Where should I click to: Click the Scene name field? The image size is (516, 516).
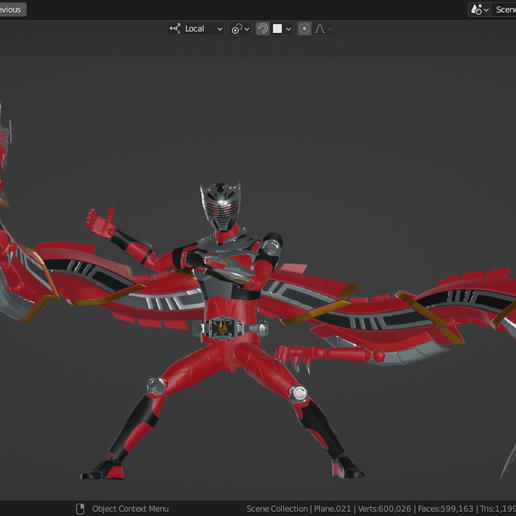point(504,10)
